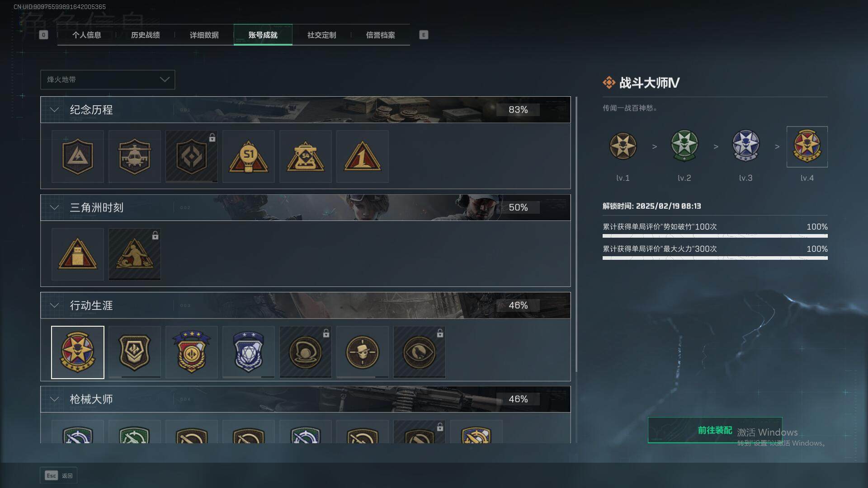
Task: Select the skull crosshair badge in 行动生涯
Action: pos(362,352)
